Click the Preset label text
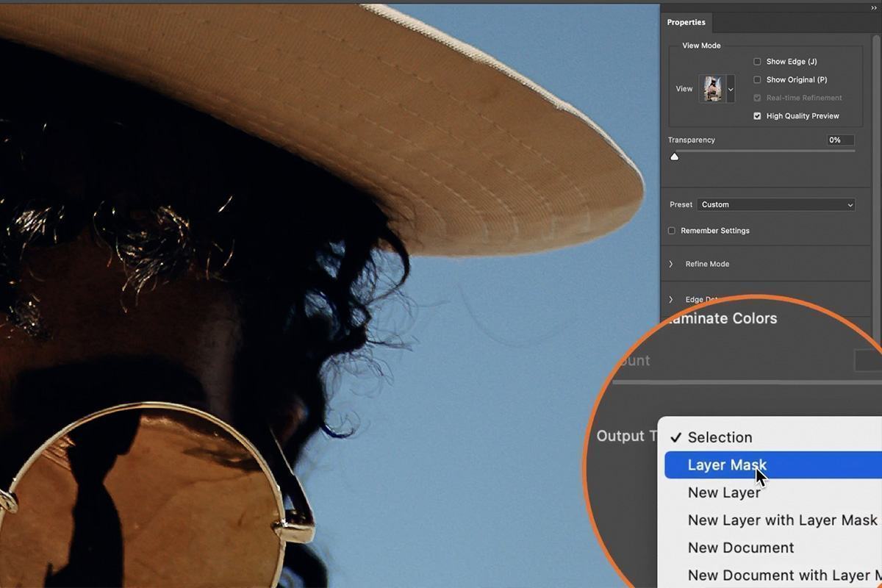Image resolution: width=882 pixels, height=588 pixels. [x=681, y=204]
